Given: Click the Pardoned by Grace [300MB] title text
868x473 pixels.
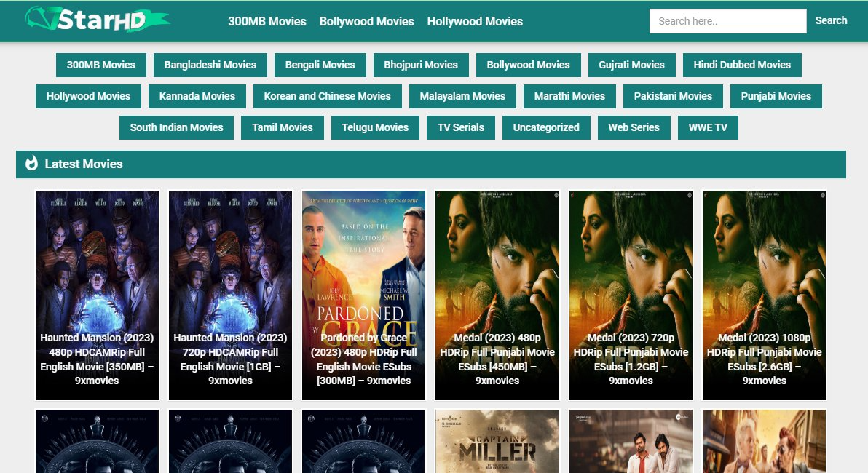Looking at the screenshot, I should 363,359.
